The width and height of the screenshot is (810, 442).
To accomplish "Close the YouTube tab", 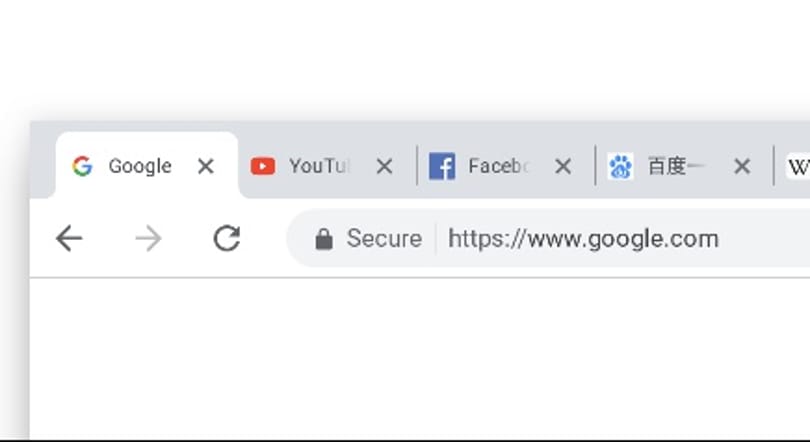I will pos(384,166).
